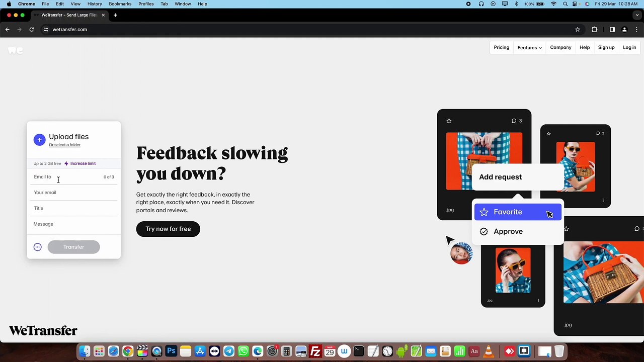Click the Log in button
Image resolution: width=644 pixels, height=362 pixels.
pos(629,48)
